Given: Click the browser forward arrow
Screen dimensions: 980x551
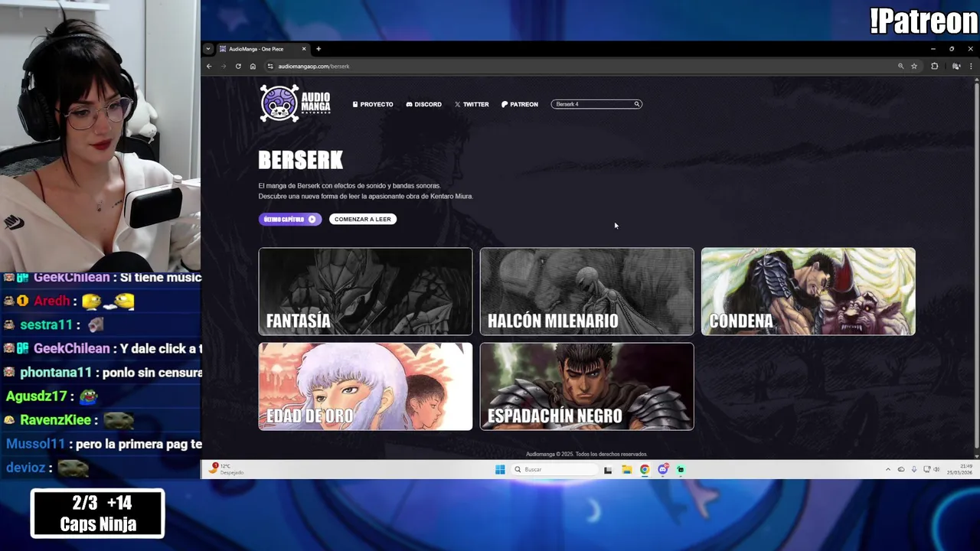Looking at the screenshot, I should (224, 67).
